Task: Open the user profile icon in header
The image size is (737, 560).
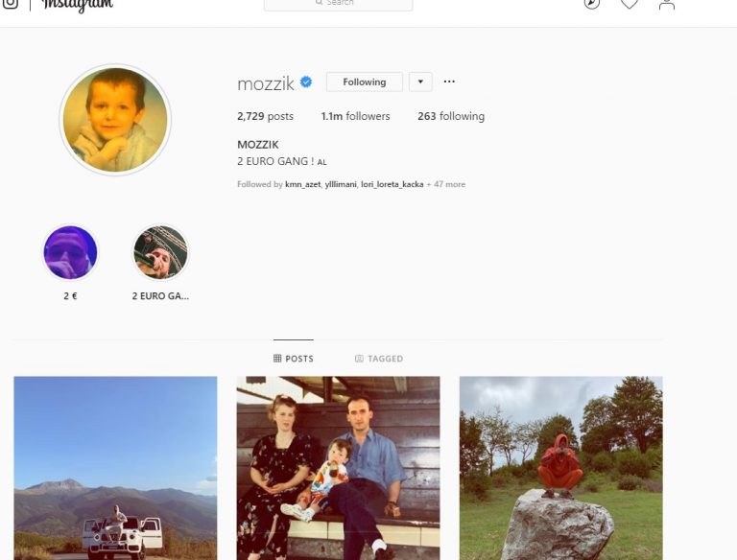Action: pos(667,4)
